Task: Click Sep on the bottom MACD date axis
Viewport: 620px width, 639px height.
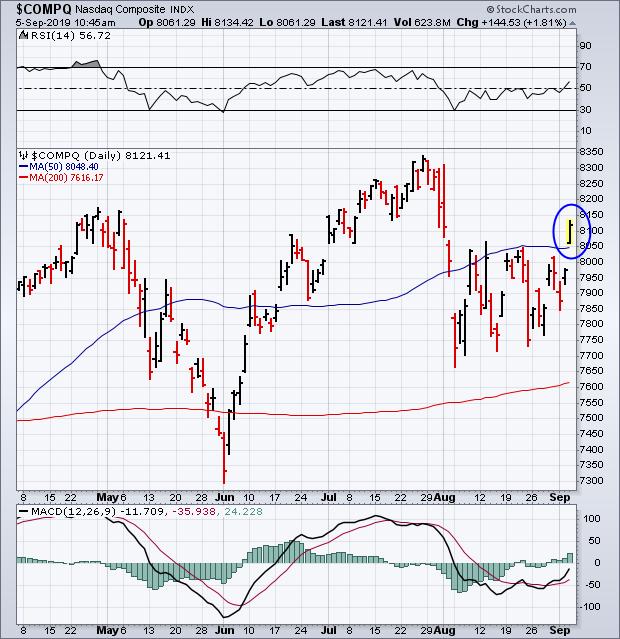Action: tap(560, 630)
